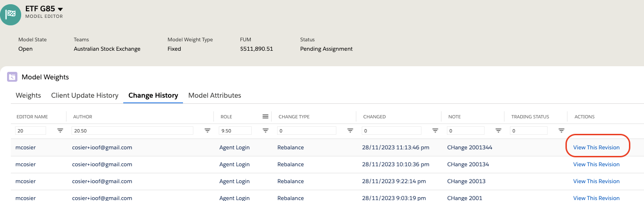The height and width of the screenshot is (201, 644).
Task: Select the date 28/11/2023 11:13:46 pm
Action: pos(396,147)
